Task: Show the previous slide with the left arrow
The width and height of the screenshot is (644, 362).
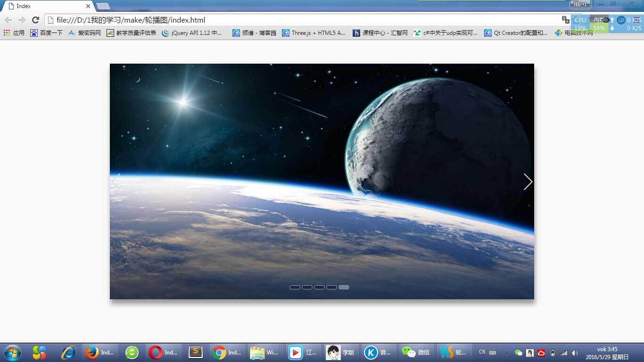Action: (x=116, y=181)
